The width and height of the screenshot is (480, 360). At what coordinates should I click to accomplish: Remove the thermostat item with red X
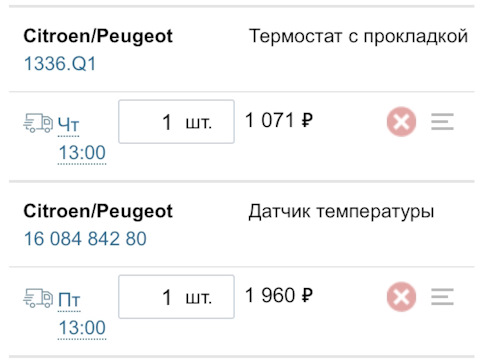pos(401,122)
